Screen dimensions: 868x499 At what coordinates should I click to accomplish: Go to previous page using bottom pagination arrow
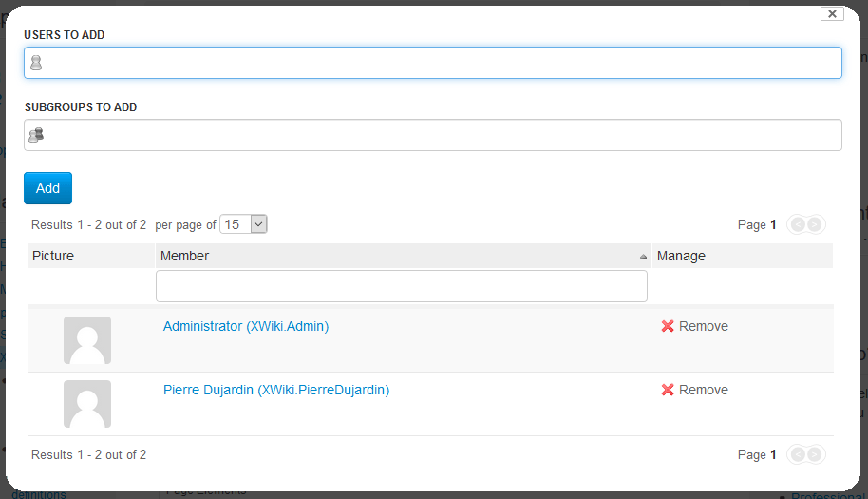tap(799, 454)
